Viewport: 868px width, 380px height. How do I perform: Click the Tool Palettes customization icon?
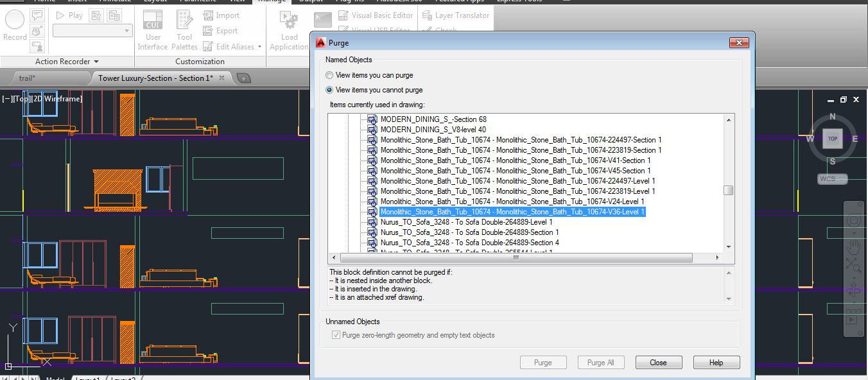(184, 30)
